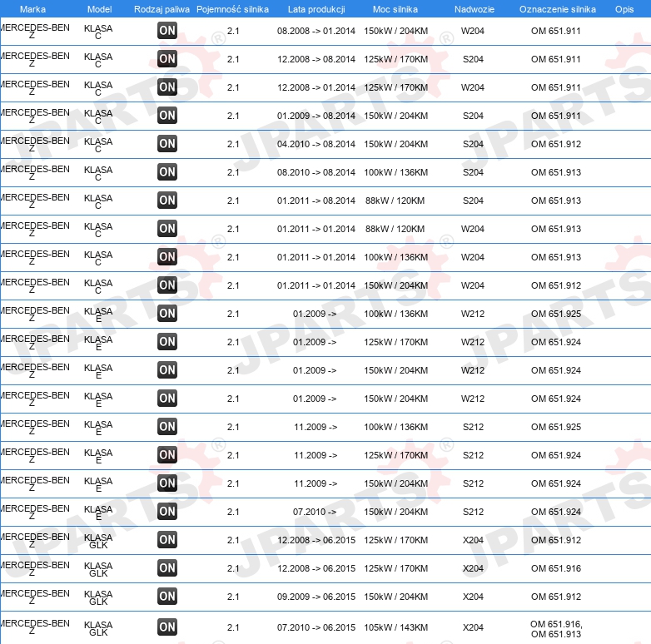Screen dimensions: 651x644
Task: Click ON fuel icon in 01.2009 -> 08.2014 row
Action: 167,116
